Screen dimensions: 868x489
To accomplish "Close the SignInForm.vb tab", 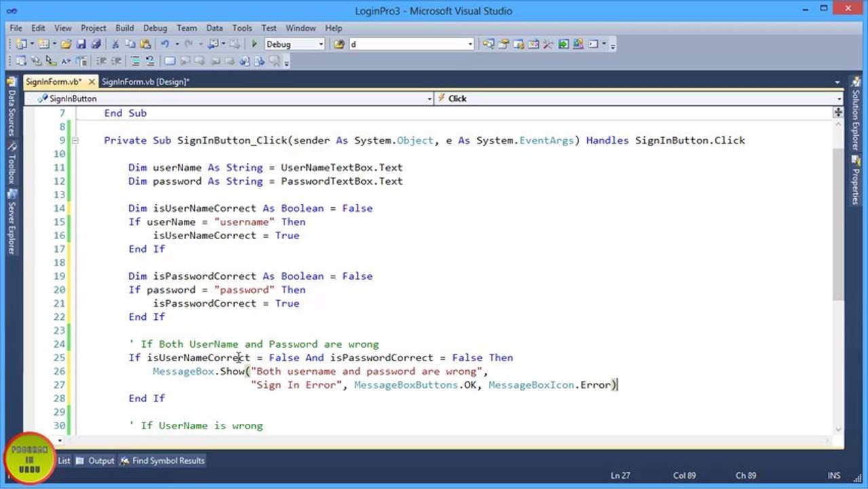I will 92,82.
